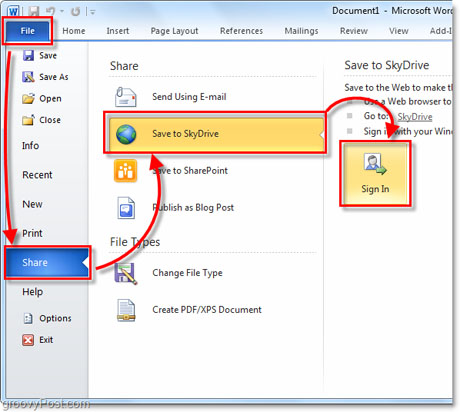Choose the Save to SharePoint option text
460x412 pixels.
pyautogui.click(x=190, y=171)
